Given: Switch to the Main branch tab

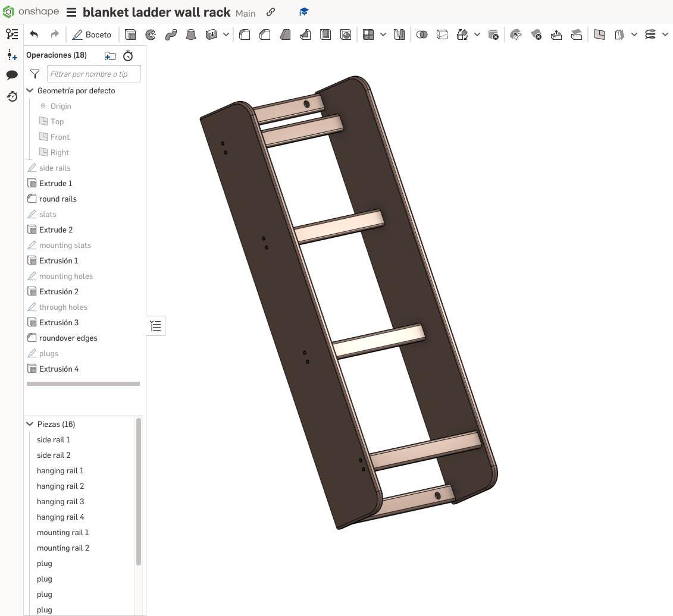Looking at the screenshot, I should coord(245,12).
